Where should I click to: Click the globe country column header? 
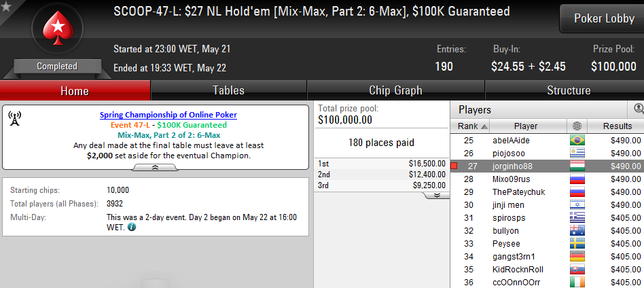tap(577, 126)
